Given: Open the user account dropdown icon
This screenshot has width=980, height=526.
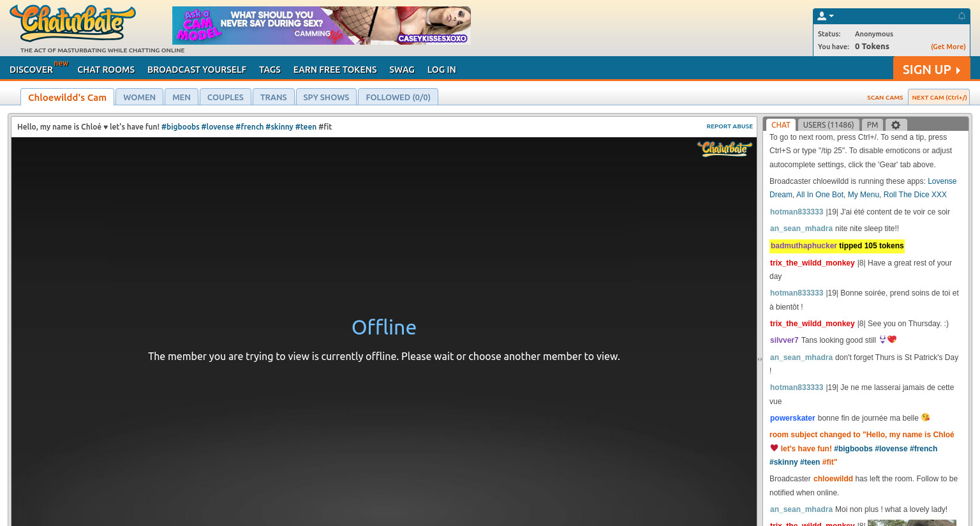Looking at the screenshot, I should point(826,16).
